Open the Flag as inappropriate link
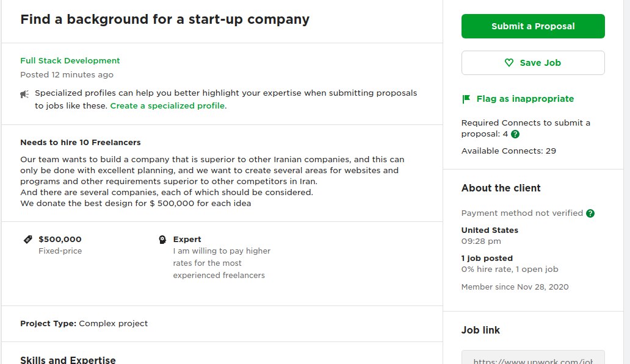The image size is (630, 364). [x=525, y=99]
